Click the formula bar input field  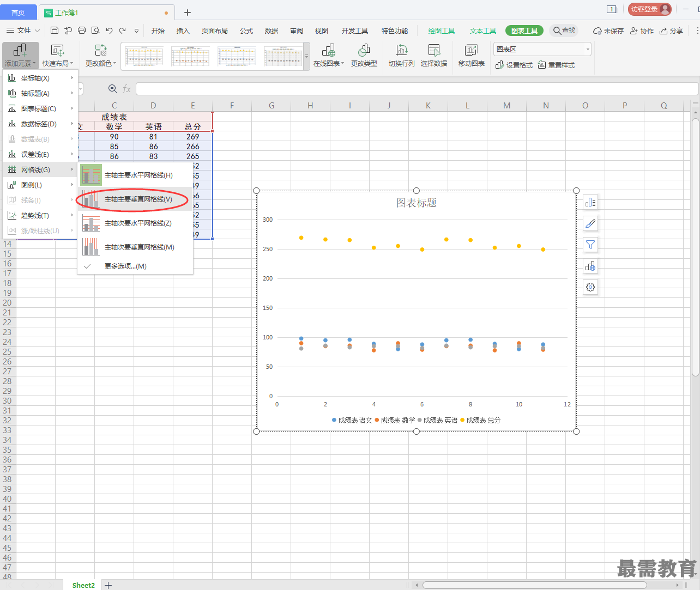pos(417,89)
